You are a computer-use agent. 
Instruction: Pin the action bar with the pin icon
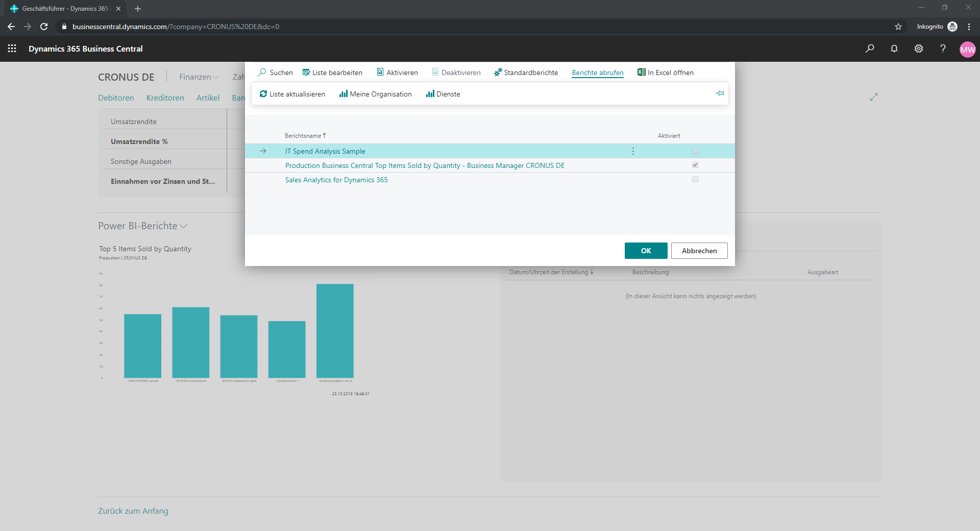(x=720, y=93)
